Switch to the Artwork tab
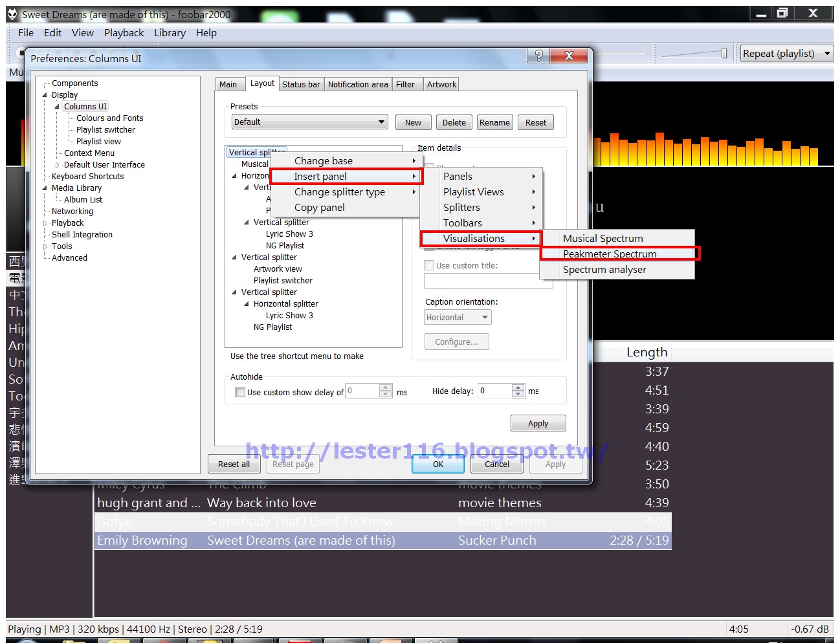 [441, 85]
